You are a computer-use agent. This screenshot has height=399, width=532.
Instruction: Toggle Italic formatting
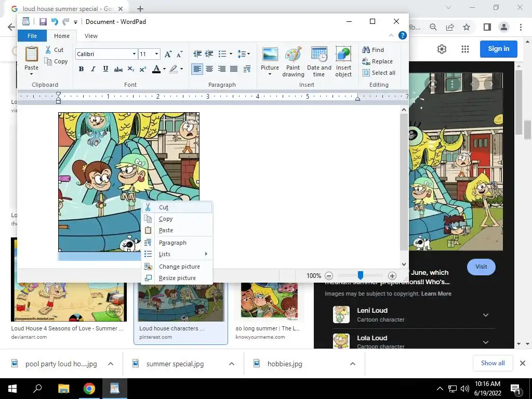pos(94,69)
